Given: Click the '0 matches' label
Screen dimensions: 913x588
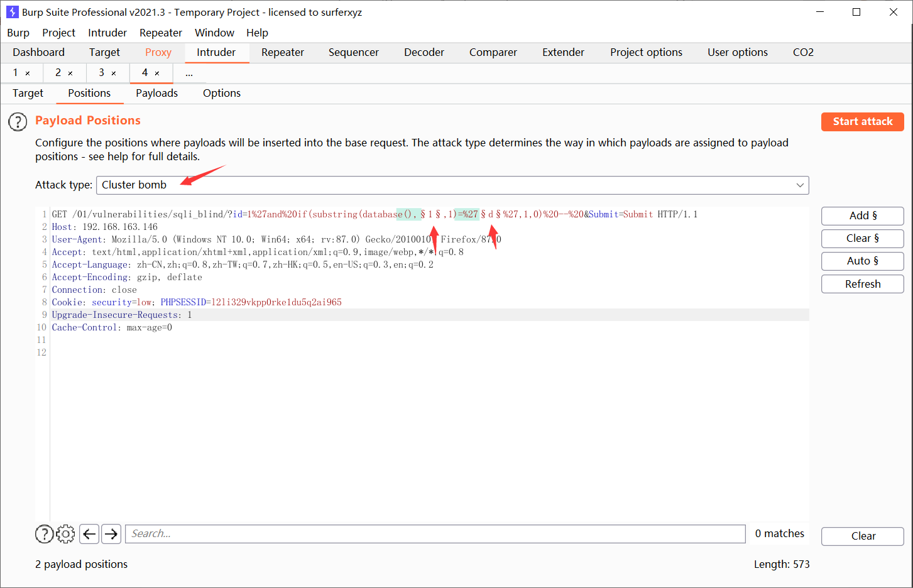Looking at the screenshot, I should pos(780,533).
